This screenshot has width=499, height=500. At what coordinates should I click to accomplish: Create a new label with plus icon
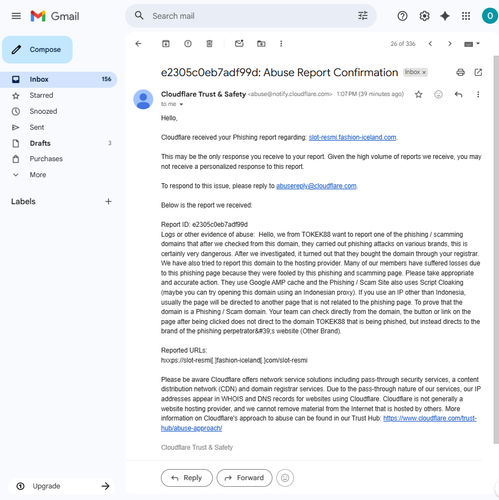(x=108, y=201)
